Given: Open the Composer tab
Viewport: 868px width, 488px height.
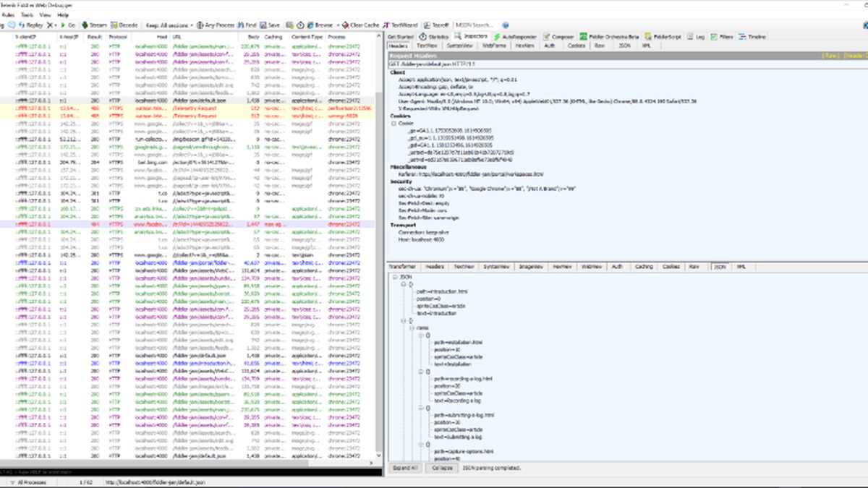Looking at the screenshot, I should click(x=558, y=36).
